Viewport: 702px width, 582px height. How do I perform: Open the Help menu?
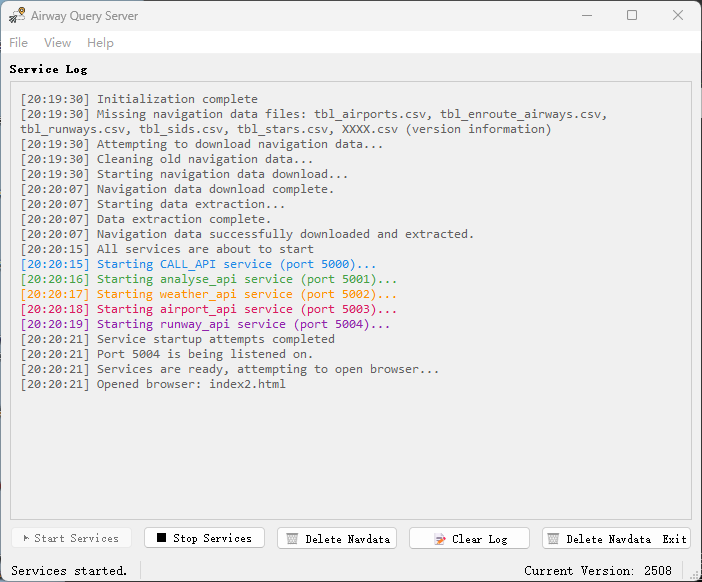click(100, 43)
